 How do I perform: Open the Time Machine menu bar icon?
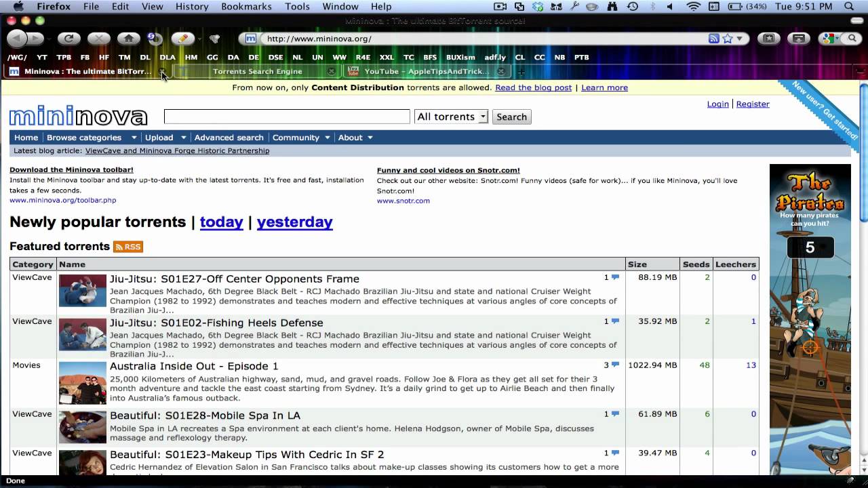click(632, 7)
